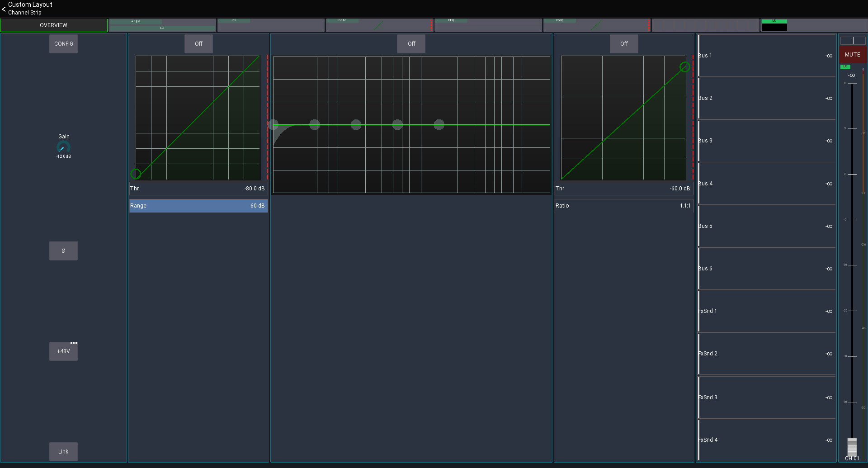Click the compressor threshold node on its curve

point(684,67)
